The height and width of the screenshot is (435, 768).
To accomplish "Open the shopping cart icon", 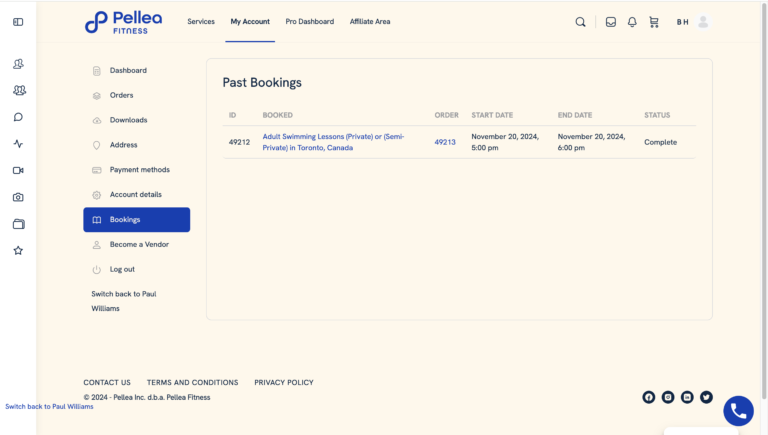I will coord(654,22).
